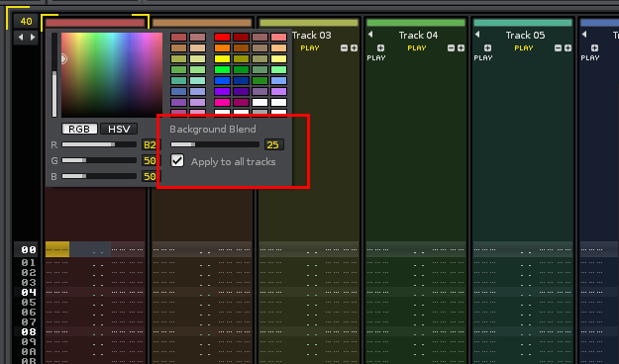Viewport: 619px width, 364px height.
Task: Choose the brown burnt orange swatch
Action: tap(241, 48)
